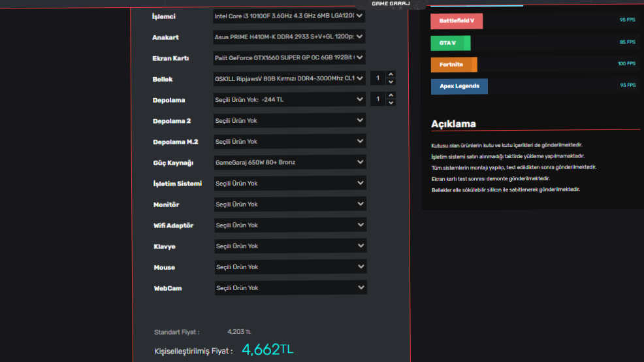The width and height of the screenshot is (644, 362).
Task: Open the İşlemci processor dropdown
Action: 289,16
